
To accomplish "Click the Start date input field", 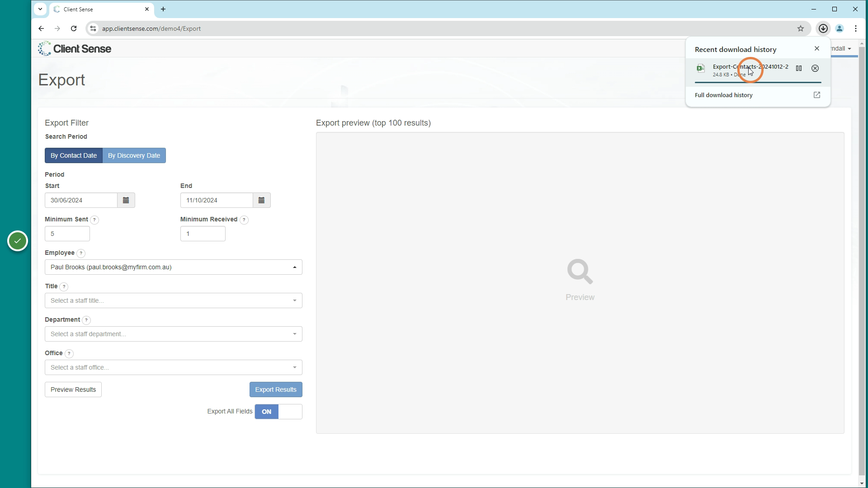I will (x=81, y=200).
